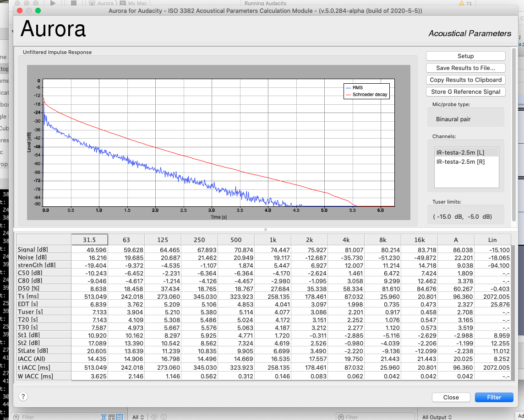Screen dimensions: 524x420
Task: Click the St2 [dB] row label
Action: coord(44,343)
